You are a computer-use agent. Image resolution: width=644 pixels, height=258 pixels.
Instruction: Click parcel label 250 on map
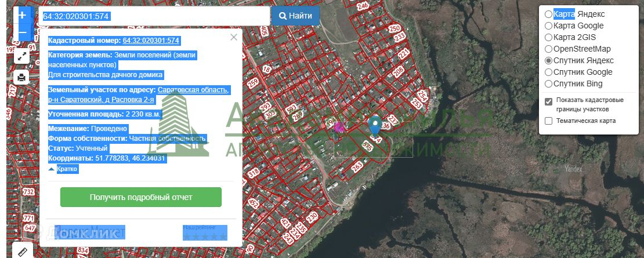coord(395,29)
